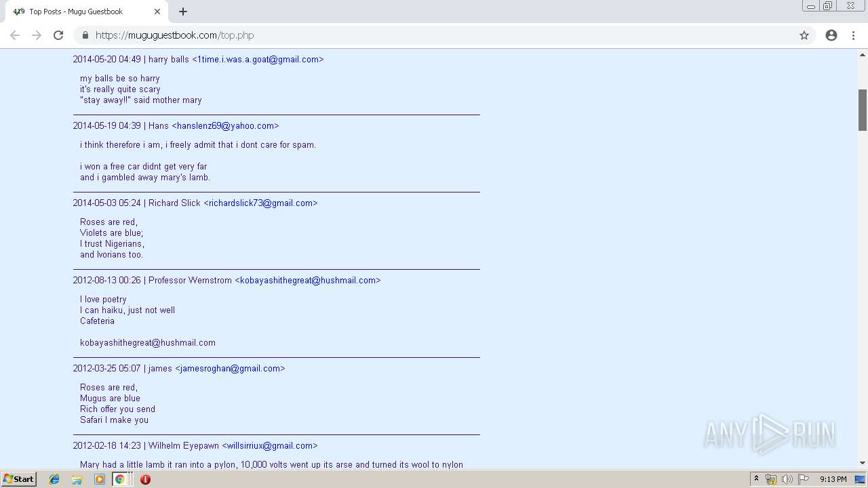Email 1time.i.was.a.goat@gmail.com link

(258, 60)
